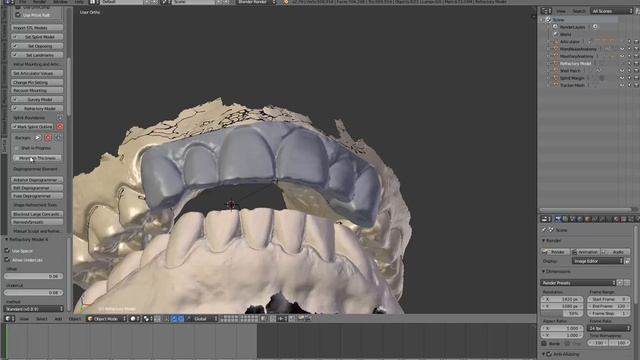
Task: Toggle visibility eye for Splint Margin
Action: coord(622,78)
